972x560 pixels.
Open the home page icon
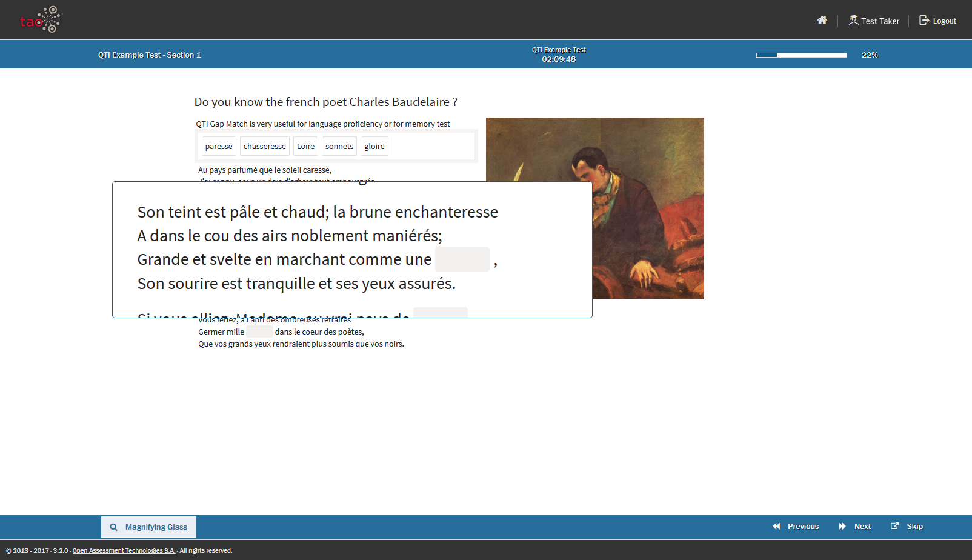pos(822,21)
